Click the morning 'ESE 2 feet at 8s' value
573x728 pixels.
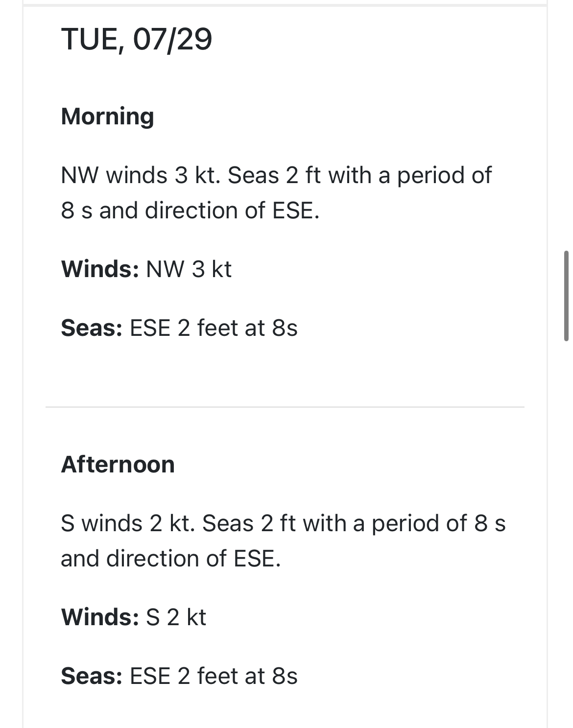(x=214, y=328)
